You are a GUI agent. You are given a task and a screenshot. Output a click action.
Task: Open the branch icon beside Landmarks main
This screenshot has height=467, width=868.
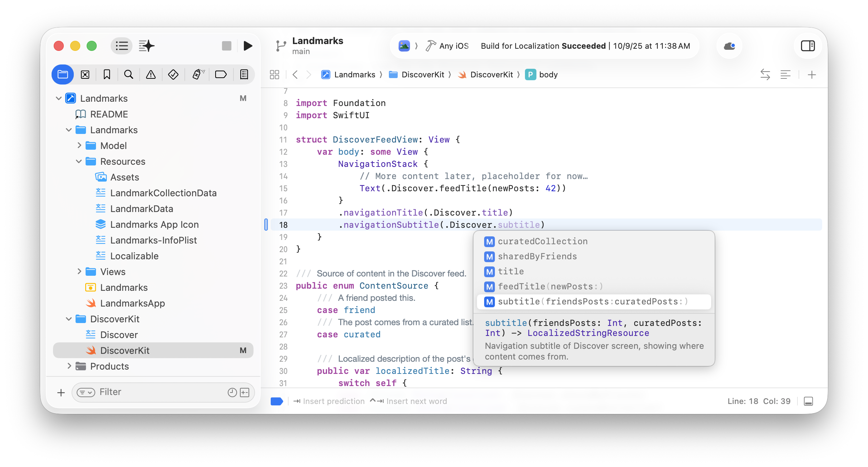(x=281, y=46)
